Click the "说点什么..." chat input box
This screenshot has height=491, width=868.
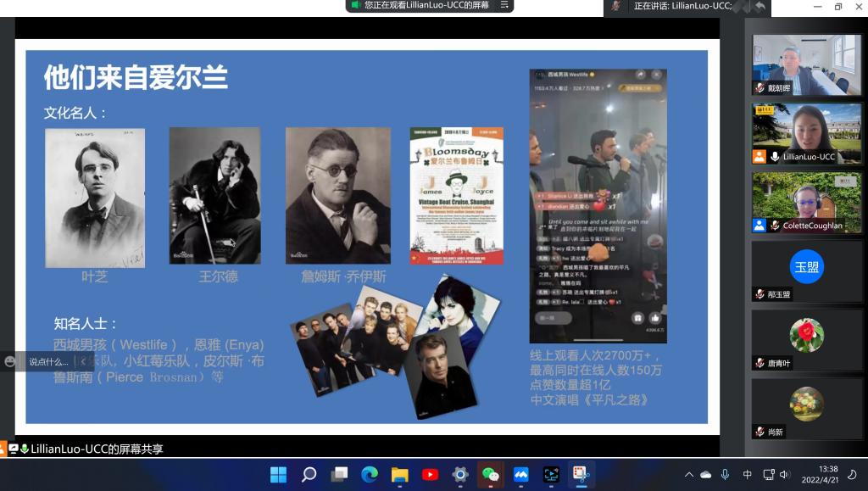(48, 361)
